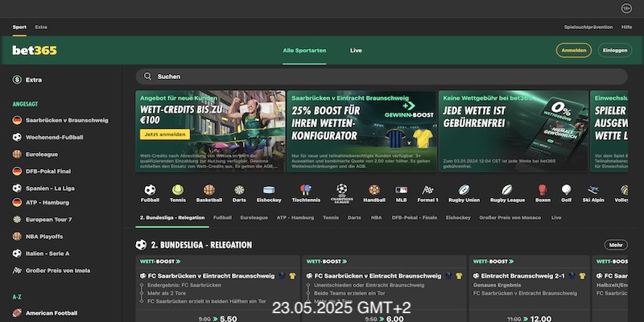Screen dimensions: 644x322
Task: Switch to the Extra top tab
Action: tap(41, 27)
